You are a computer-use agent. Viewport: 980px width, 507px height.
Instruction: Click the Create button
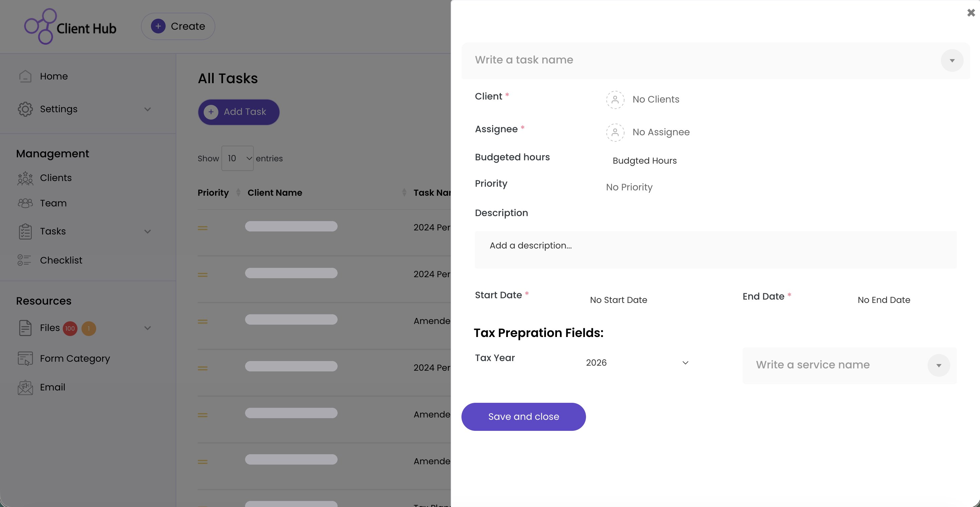(178, 26)
